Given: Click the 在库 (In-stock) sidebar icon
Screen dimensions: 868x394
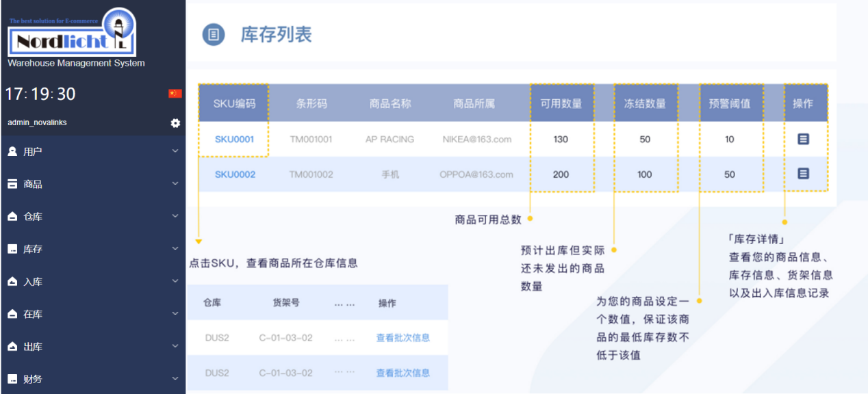Looking at the screenshot, I should [x=12, y=313].
